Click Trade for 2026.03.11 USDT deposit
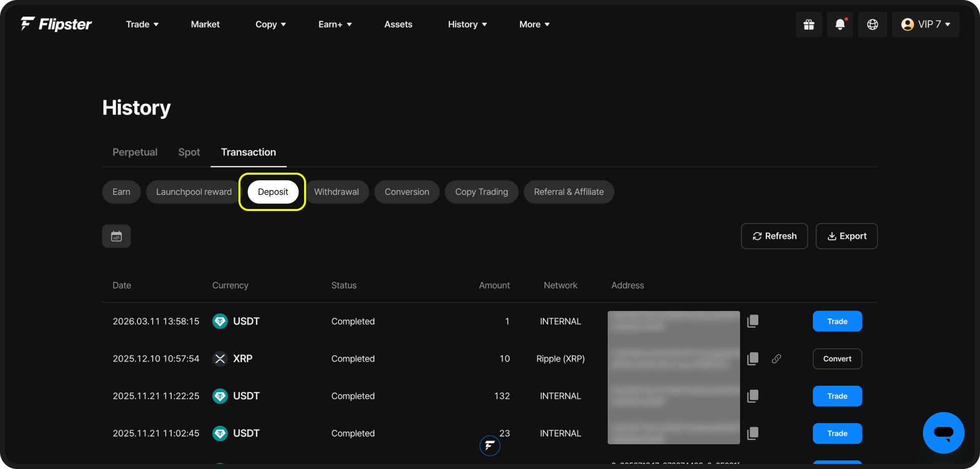Screen dimensions: 980x469 point(837,321)
